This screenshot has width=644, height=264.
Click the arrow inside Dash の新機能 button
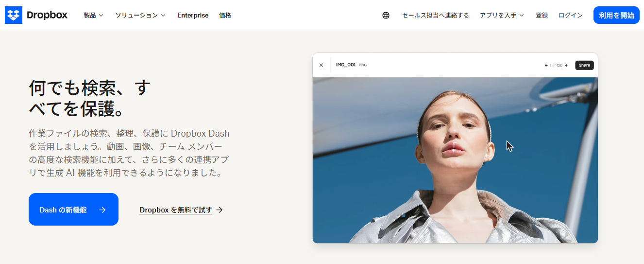[x=102, y=210]
